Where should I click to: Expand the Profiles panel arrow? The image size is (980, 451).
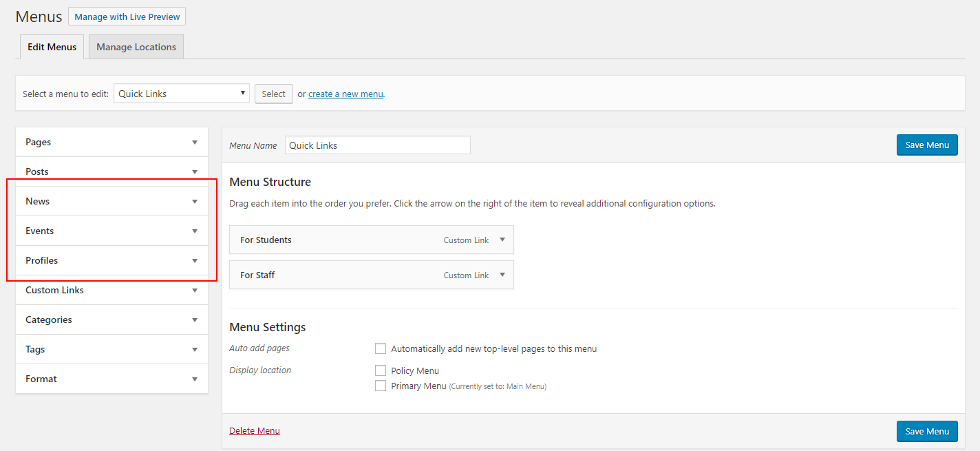(x=195, y=261)
